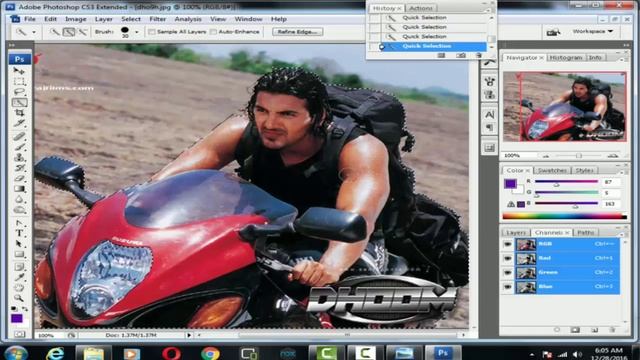The height and width of the screenshot is (360, 640).
Task: Select the Pen tool
Action: coord(19,223)
